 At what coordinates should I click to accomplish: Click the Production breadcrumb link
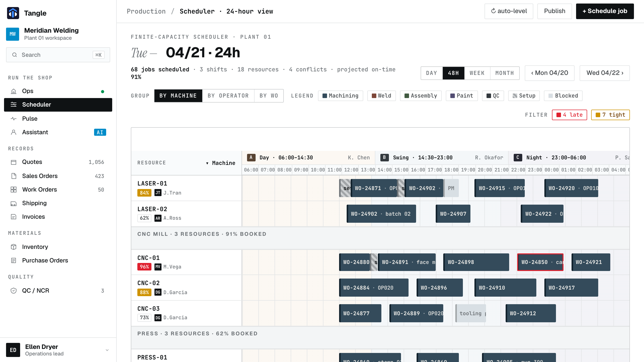coord(146,11)
